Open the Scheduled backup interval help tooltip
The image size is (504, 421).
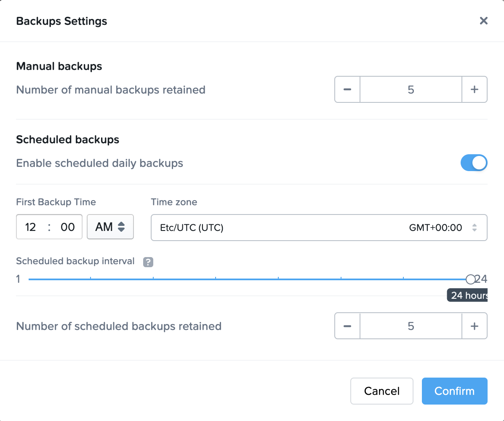click(148, 262)
